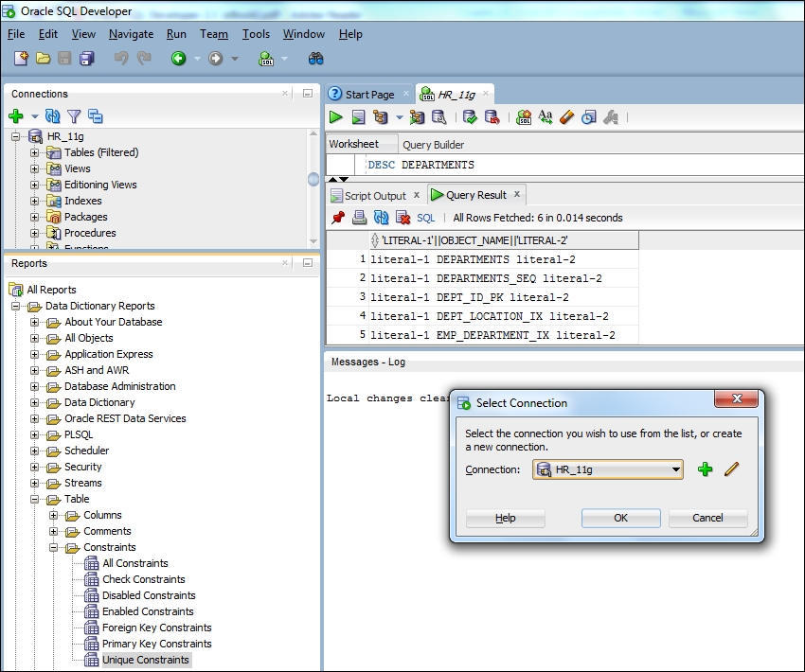Screen dimensions: 805x672
Task: Open the Back history dropdown arrow
Action: [197, 59]
